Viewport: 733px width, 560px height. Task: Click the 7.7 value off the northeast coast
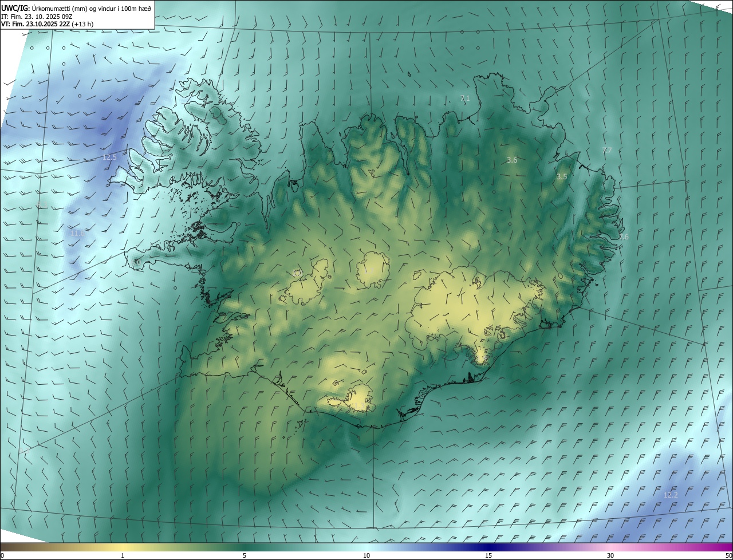pyautogui.click(x=607, y=150)
